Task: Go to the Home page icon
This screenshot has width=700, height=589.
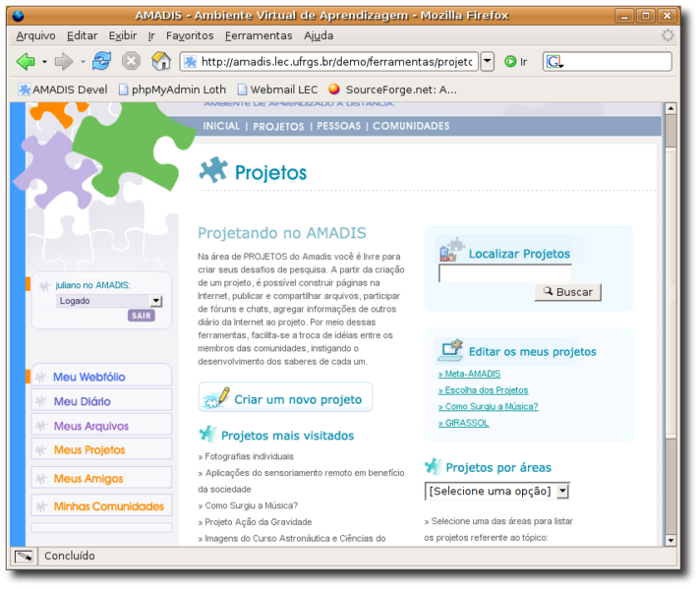Action: 160,61
